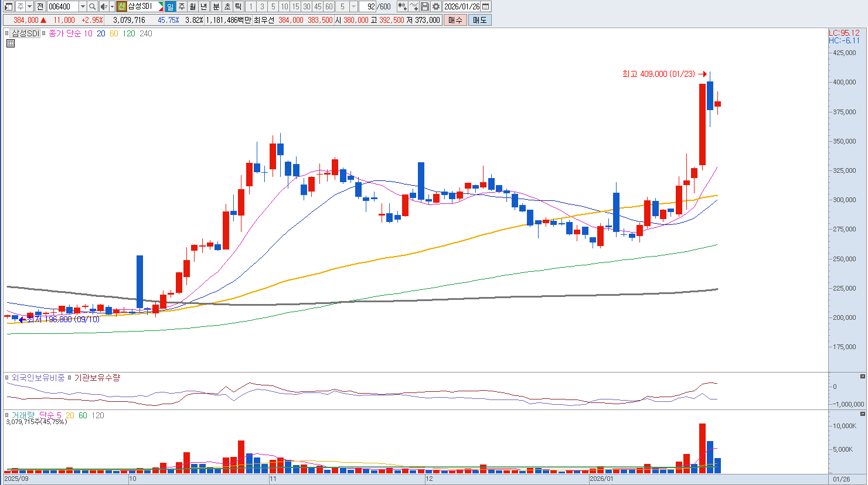Switch to the 주 weekly period tab
868x485 pixels.
(181, 6)
